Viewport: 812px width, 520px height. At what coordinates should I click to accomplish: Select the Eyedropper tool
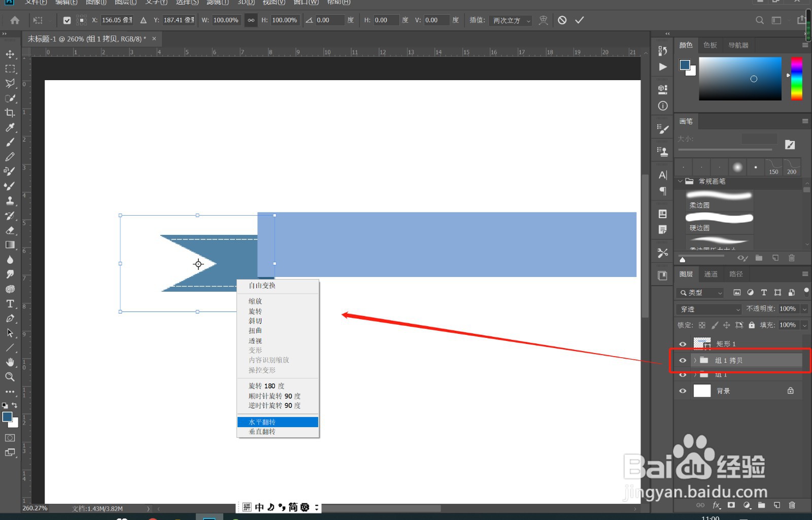tap(10, 127)
